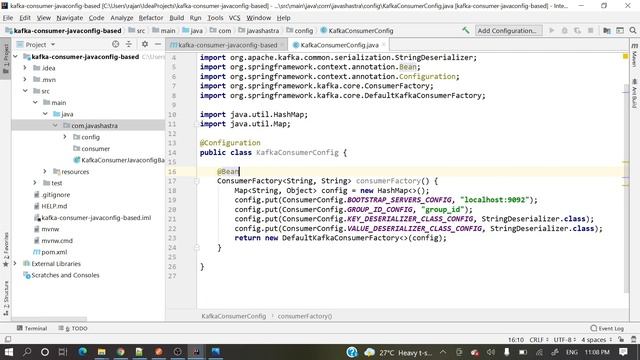Open the Ant Build tool window stripe

coord(634,94)
